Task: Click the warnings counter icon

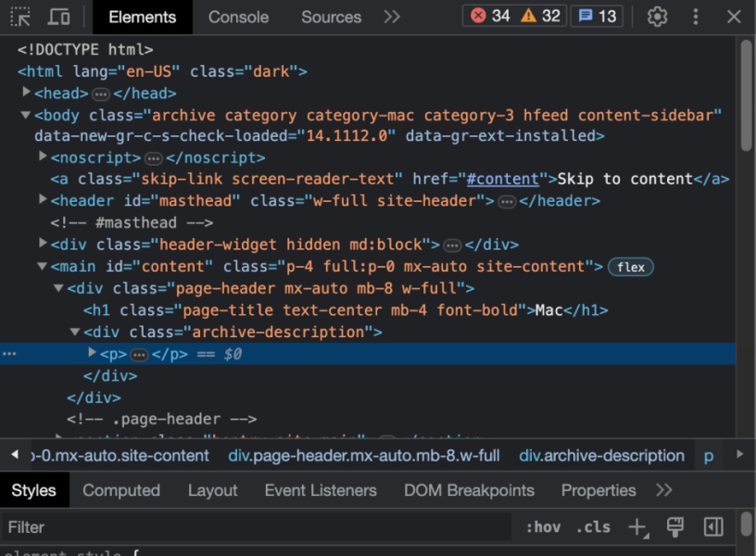Action: pos(528,15)
